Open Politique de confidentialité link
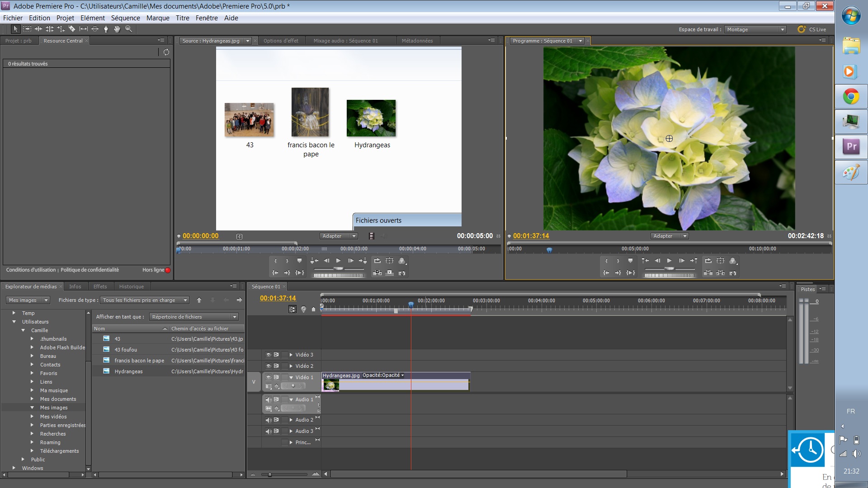Image resolution: width=868 pixels, height=488 pixels. (x=90, y=270)
